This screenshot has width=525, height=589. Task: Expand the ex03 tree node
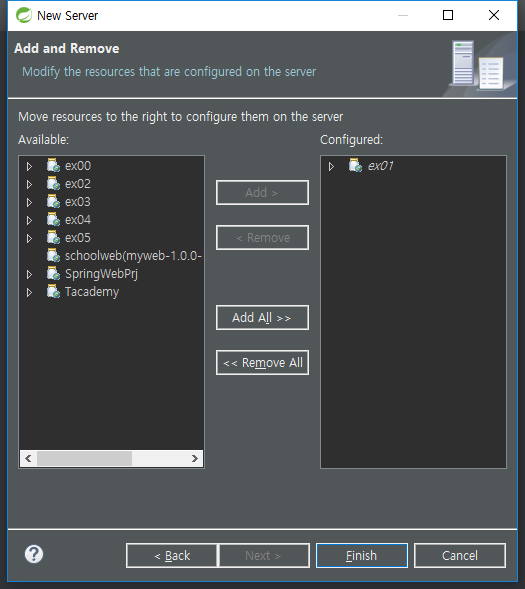point(29,202)
